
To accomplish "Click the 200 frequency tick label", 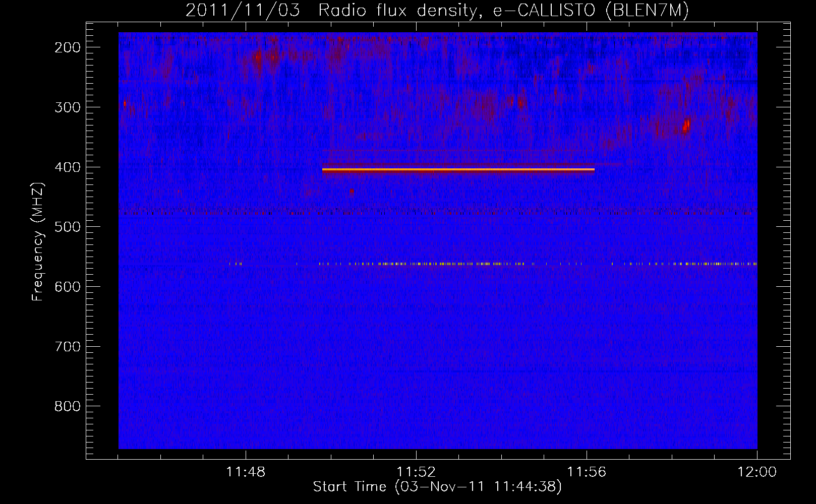I will point(68,47).
